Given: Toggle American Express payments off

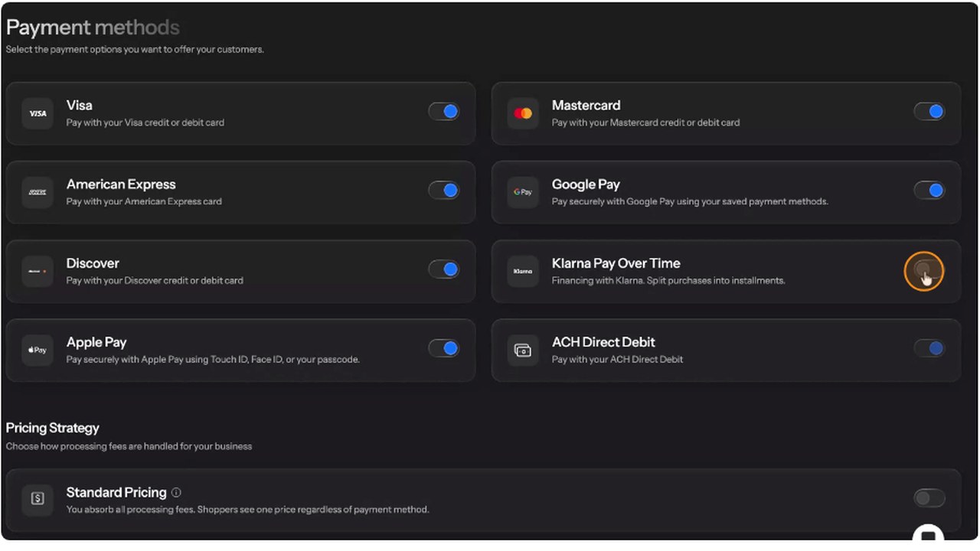Looking at the screenshot, I should pos(444,191).
